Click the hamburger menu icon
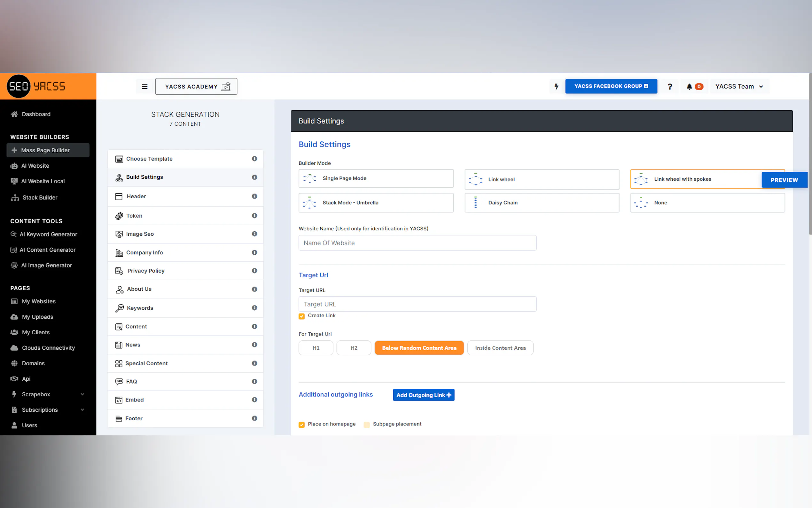812x508 pixels. point(145,86)
